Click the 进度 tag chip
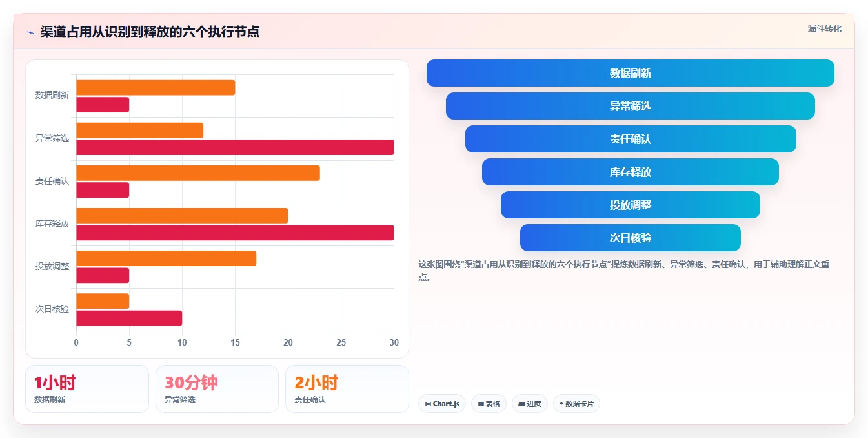868x438 pixels. [x=529, y=404]
